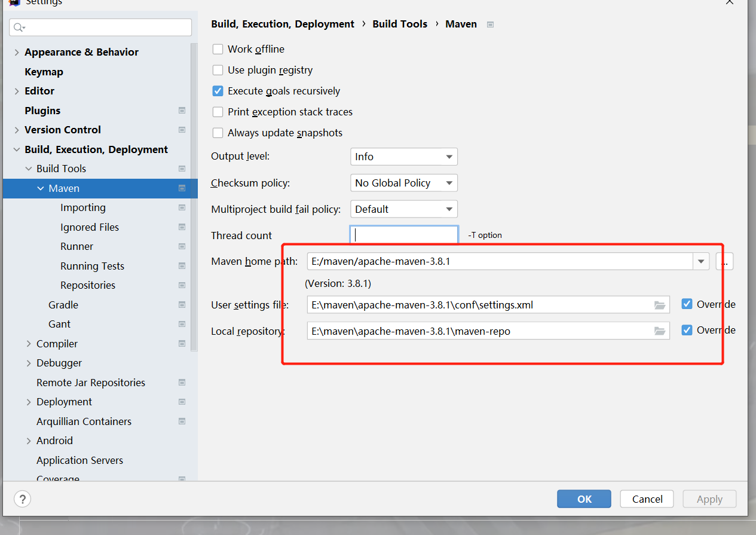Screen dimensions: 756x535
Task: Click the project-level icon next to Version Control
Action: [x=182, y=130]
